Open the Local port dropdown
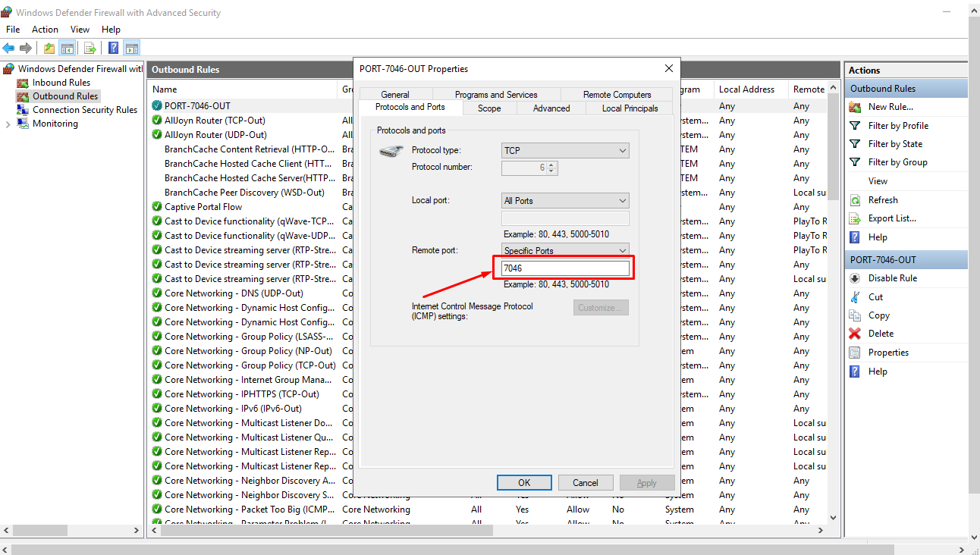This screenshot has height=555, width=980. (565, 201)
